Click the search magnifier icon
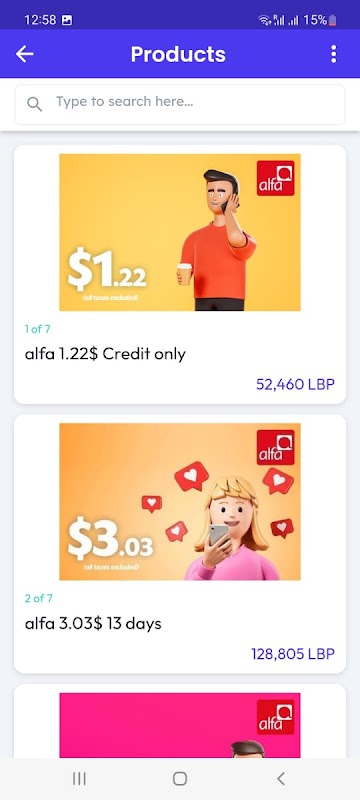360x800 pixels. 34,105
